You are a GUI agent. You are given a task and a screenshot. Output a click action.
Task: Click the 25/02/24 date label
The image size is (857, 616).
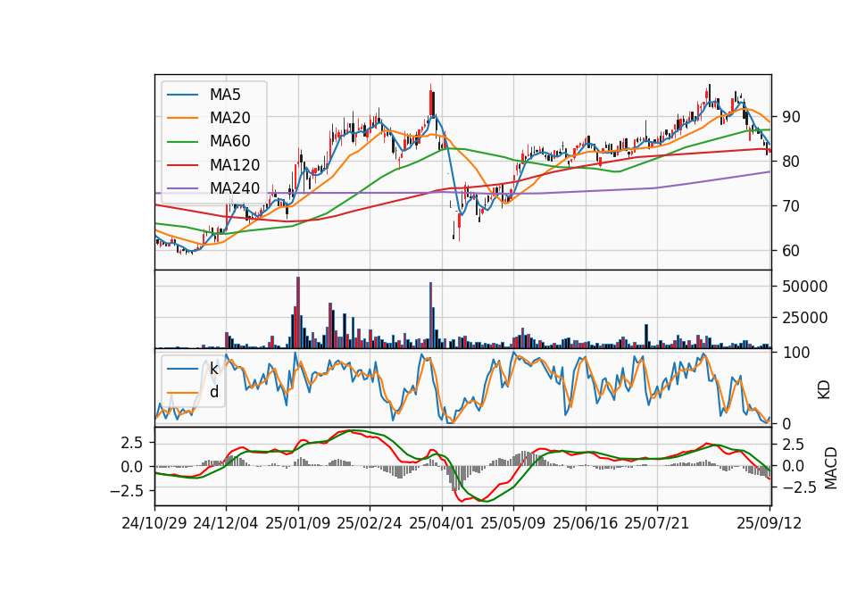pos(370,523)
